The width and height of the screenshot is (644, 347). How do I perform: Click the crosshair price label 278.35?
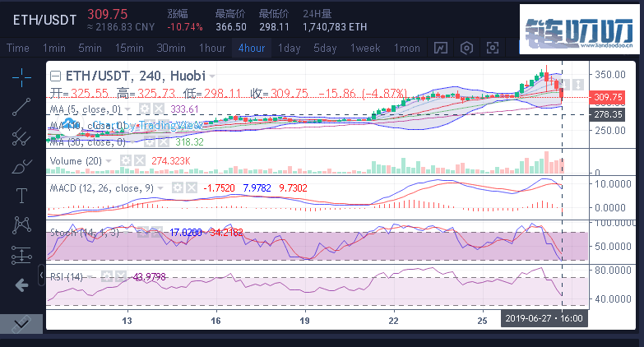coord(608,114)
